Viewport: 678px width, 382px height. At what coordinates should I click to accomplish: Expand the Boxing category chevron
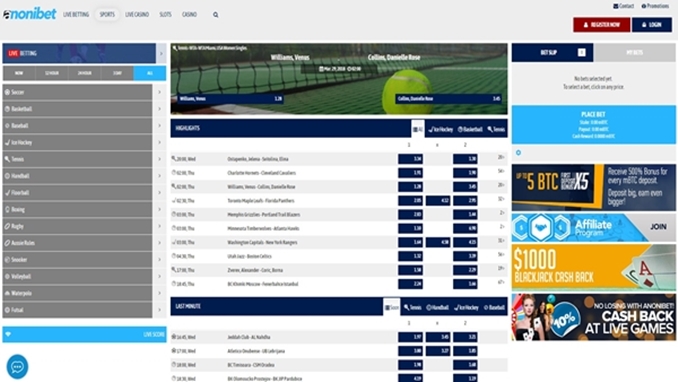point(160,209)
